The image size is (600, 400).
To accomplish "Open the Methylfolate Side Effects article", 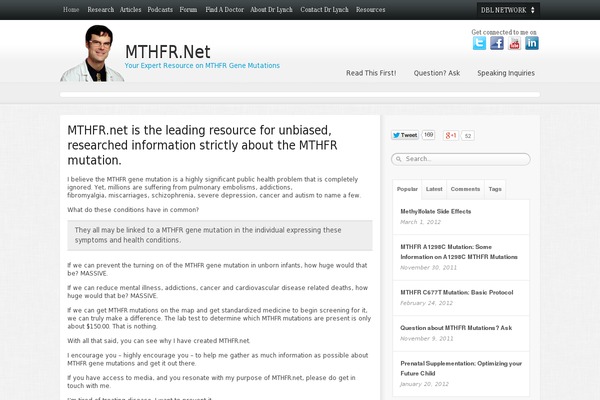I will pyautogui.click(x=435, y=212).
